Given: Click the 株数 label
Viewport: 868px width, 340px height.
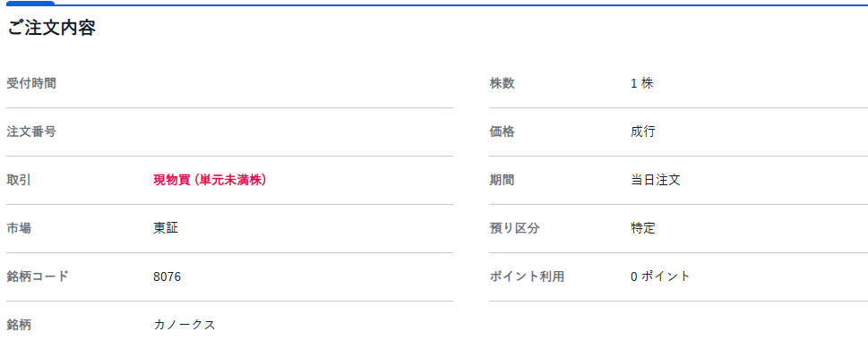Looking at the screenshot, I should coord(503,83).
